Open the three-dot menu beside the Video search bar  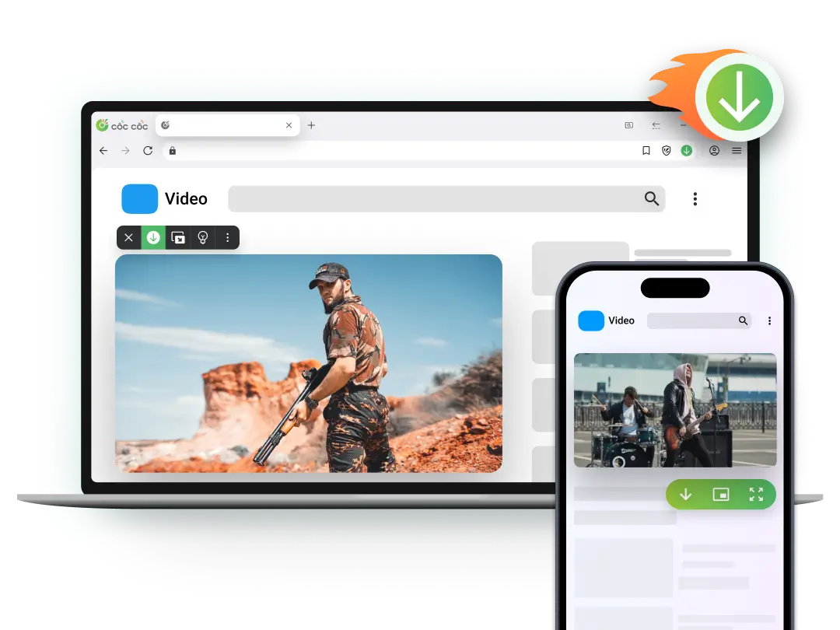click(695, 198)
